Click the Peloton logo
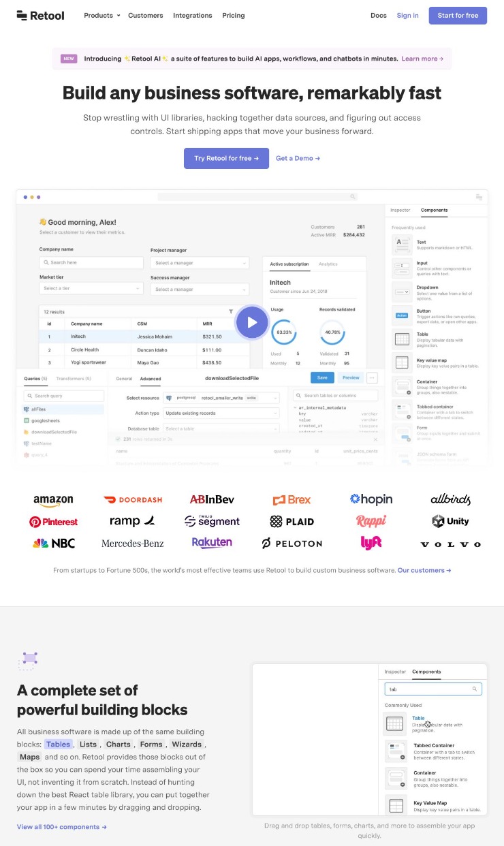Image resolution: width=504 pixels, height=846 pixels. (292, 544)
